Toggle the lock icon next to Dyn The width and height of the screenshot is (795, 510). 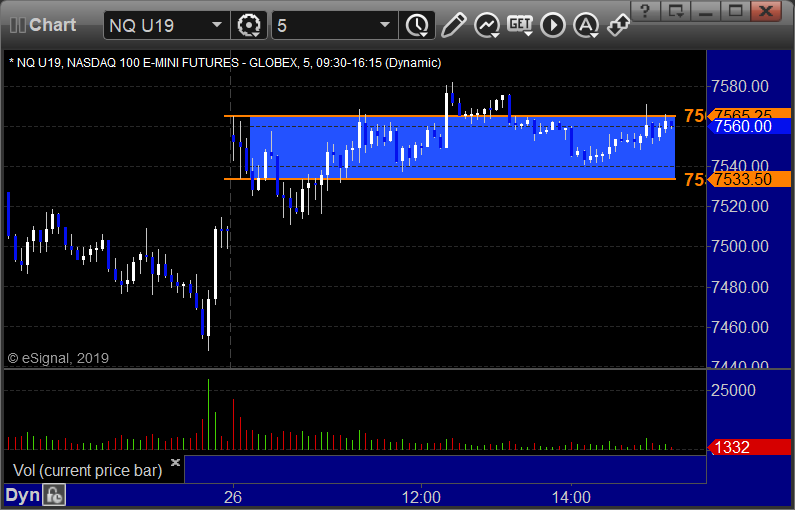(x=54, y=495)
